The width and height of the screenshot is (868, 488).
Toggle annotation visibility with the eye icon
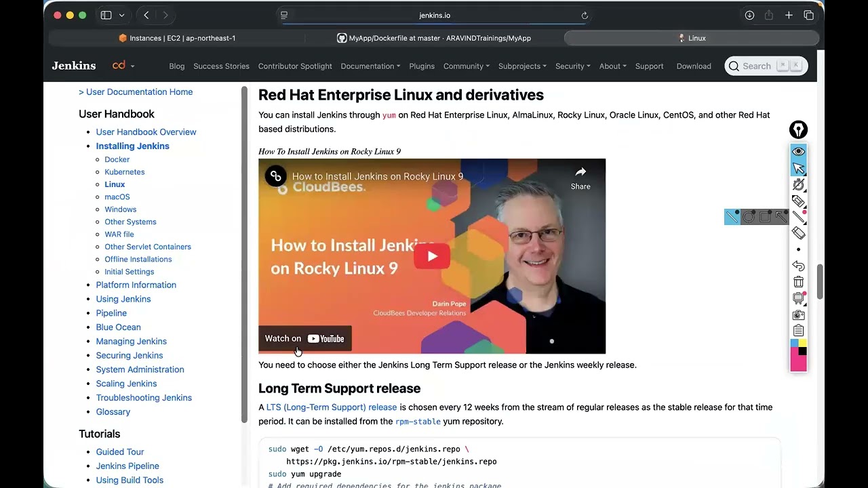(x=798, y=151)
